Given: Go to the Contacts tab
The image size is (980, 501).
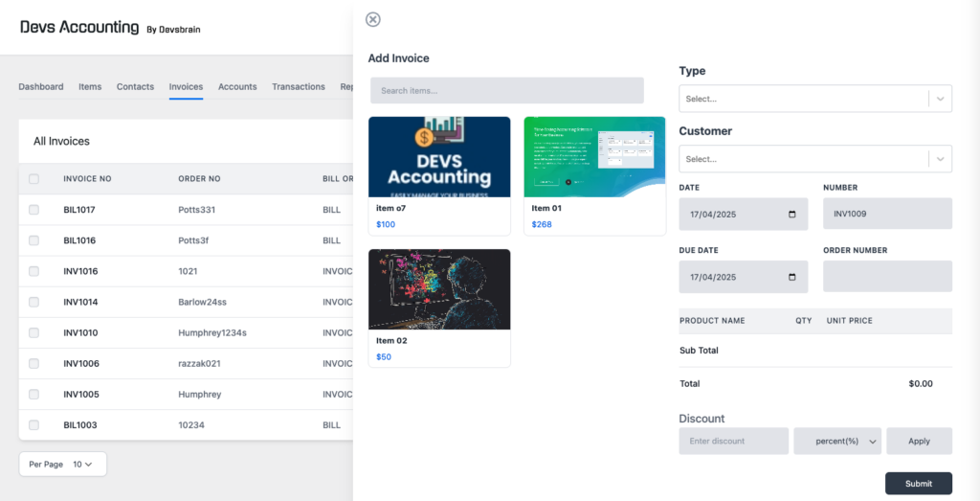Looking at the screenshot, I should [x=135, y=87].
